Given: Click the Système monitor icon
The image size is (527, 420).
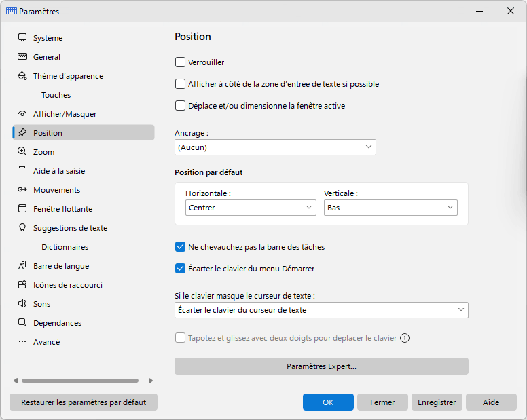Looking at the screenshot, I should point(22,37).
